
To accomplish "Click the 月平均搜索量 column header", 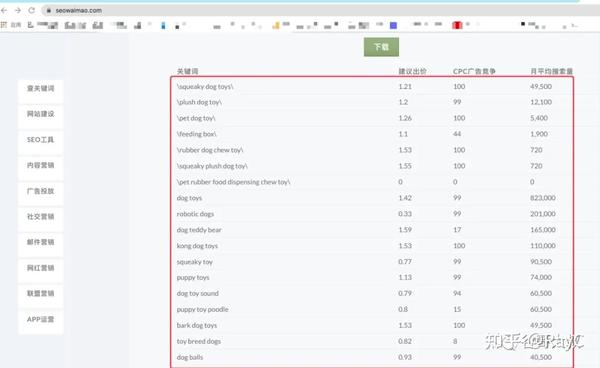I will click(x=551, y=71).
